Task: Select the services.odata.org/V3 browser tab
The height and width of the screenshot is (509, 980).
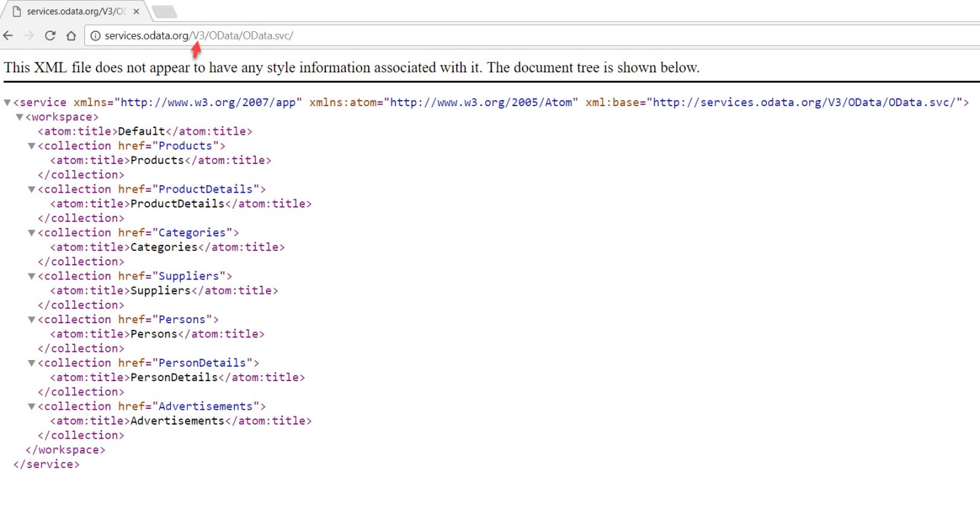Action: [75, 11]
